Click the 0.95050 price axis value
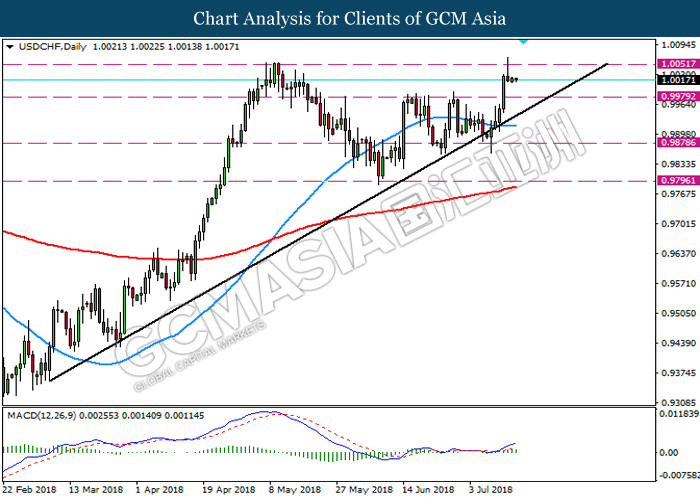 [679, 313]
